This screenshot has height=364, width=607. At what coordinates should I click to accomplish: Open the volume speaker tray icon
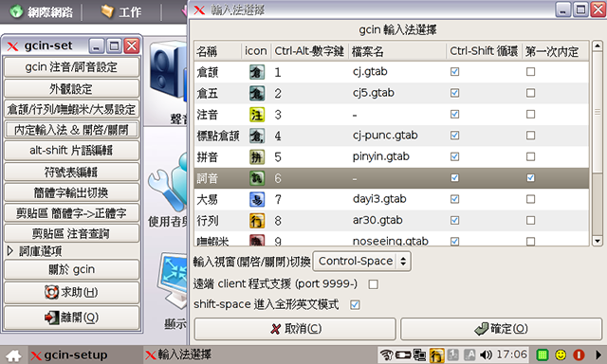(486, 355)
